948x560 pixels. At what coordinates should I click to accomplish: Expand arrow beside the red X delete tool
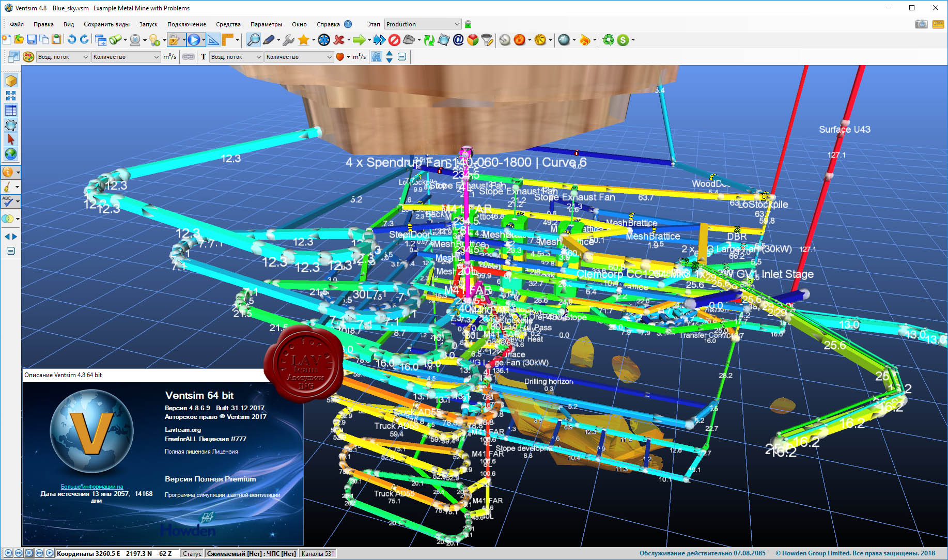(x=349, y=40)
